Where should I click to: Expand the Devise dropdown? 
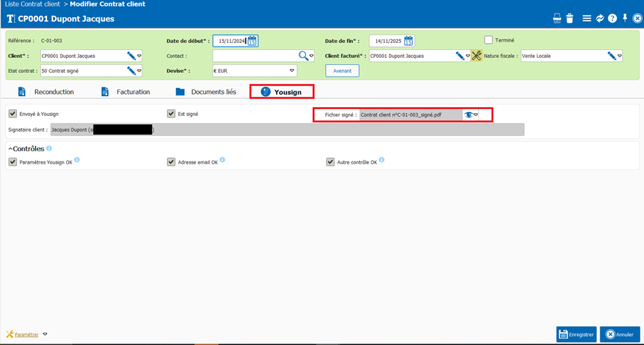point(292,71)
